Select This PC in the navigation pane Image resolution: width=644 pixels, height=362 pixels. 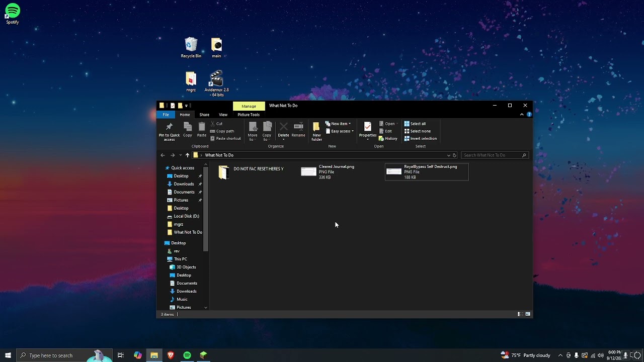[180, 259]
